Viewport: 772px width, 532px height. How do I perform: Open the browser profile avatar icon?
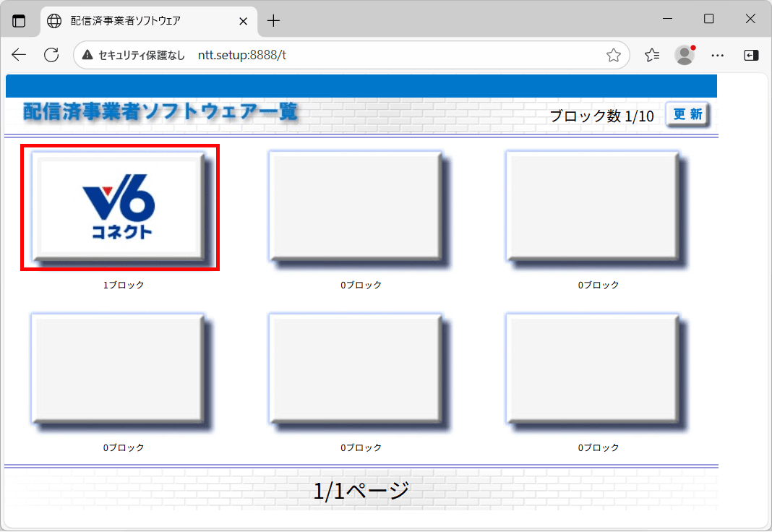click(685, 55)
